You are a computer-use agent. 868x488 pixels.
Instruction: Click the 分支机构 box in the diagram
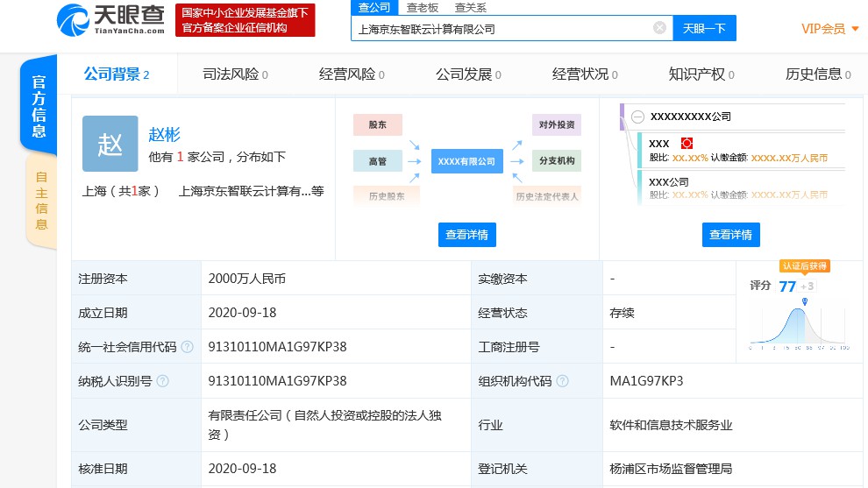click(x=557, y=160)
